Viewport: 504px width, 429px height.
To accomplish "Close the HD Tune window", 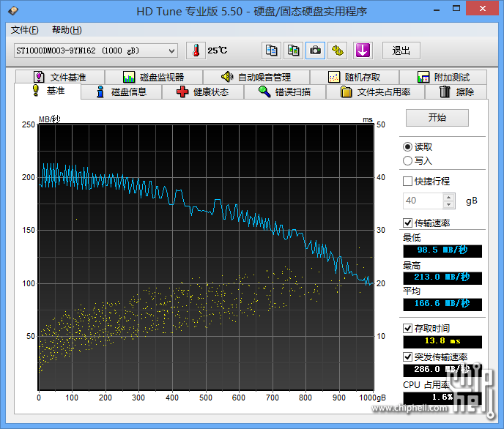I will point(483,8).
